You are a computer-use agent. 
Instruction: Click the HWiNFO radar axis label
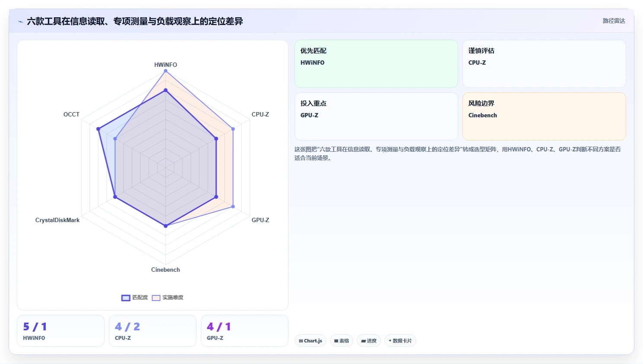(x=165, y=65)
